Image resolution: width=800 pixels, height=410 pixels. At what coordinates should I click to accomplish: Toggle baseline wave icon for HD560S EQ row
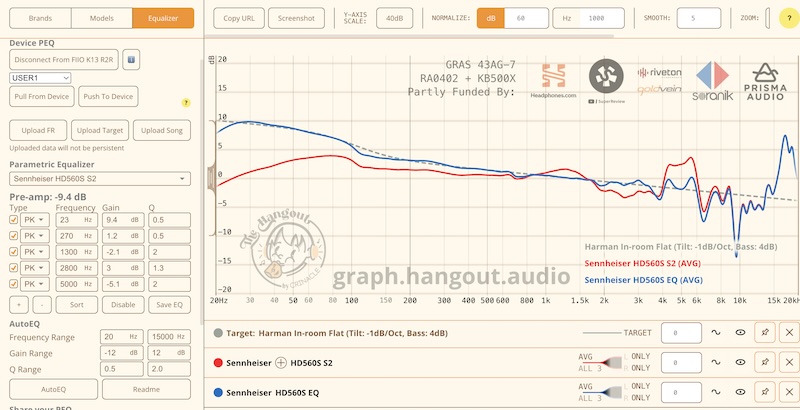tap(715, 392)
